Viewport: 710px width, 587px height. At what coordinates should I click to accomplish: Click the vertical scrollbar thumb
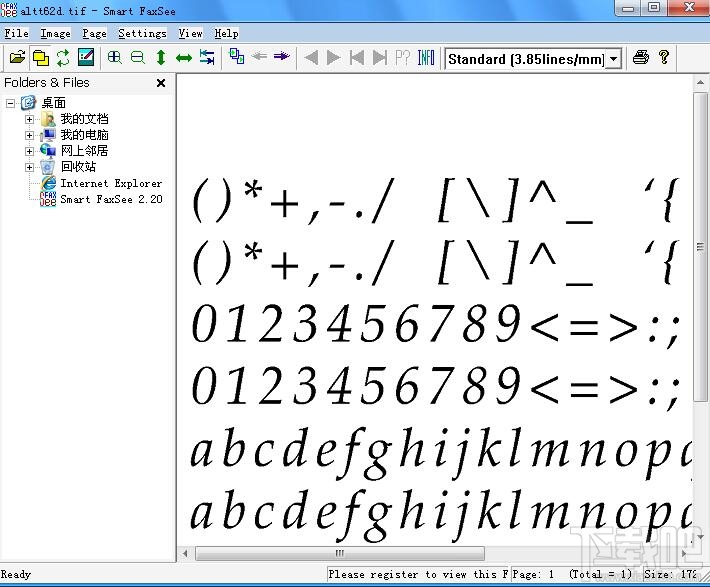pyautogui.click(x=700, y=246)
